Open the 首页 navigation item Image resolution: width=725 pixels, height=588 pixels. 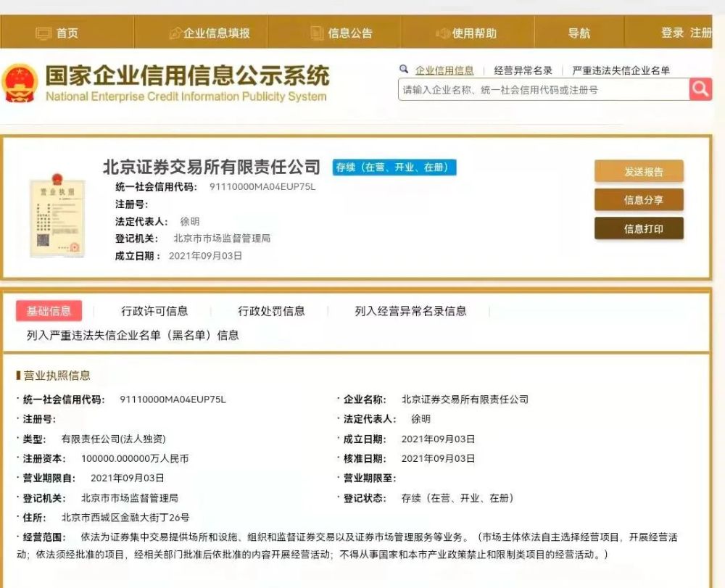(x=67, y=33)
